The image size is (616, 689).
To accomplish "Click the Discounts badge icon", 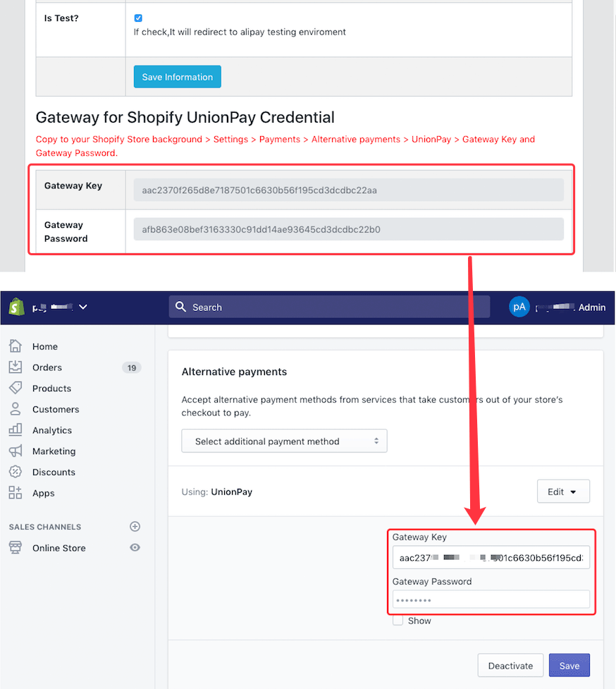I will coord(16,472).
